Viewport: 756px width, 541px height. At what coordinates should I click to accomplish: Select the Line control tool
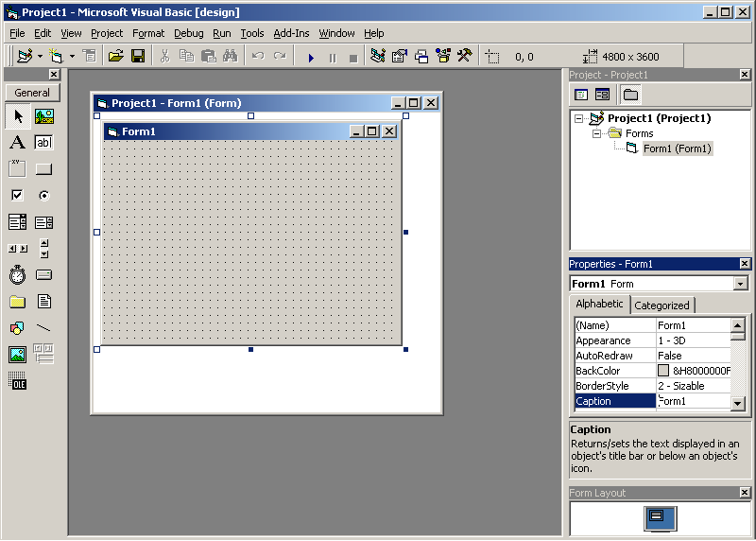click(x=43, y=328)
